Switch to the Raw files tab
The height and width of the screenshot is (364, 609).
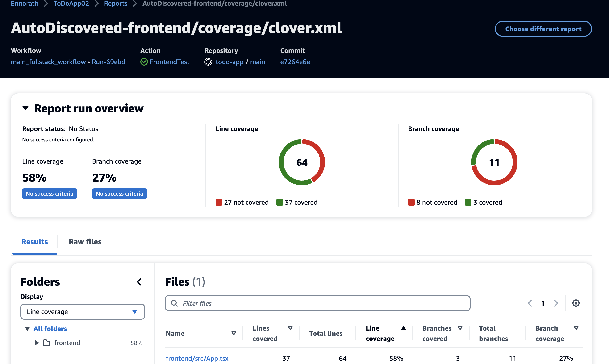(x=85, y=242)
